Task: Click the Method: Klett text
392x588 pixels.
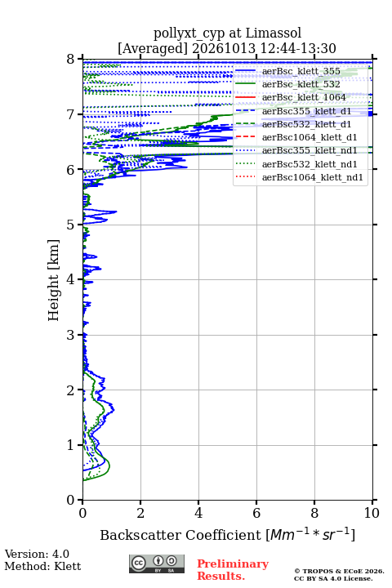Action: point(42,566)
